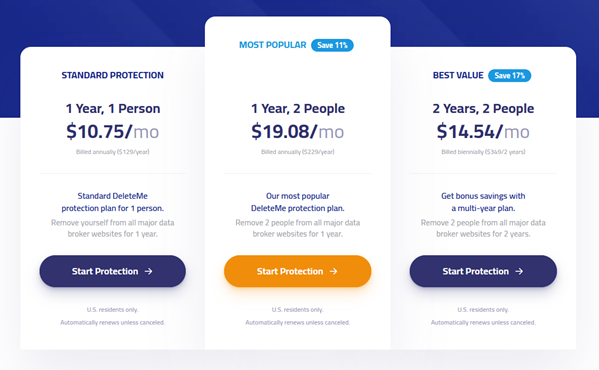Click the Save 17% badge
Image resolution: width=599 pixels, height=370 pixels.
tap(510, 76)
